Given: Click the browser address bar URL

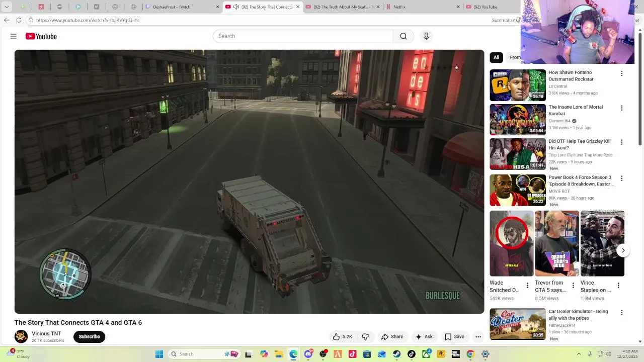Looking at the screenshot, I should (88, 20).
